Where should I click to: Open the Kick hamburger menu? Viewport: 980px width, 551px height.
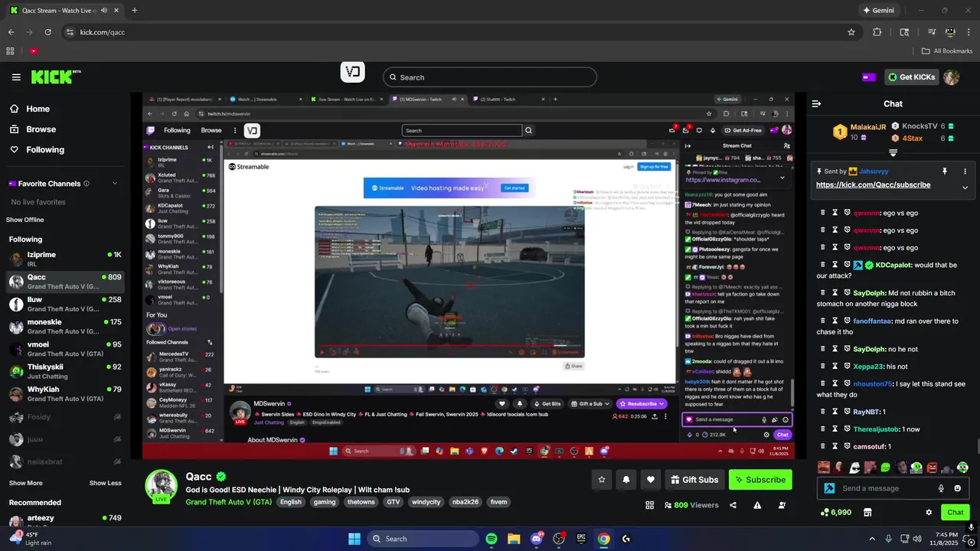click(16, 77)
